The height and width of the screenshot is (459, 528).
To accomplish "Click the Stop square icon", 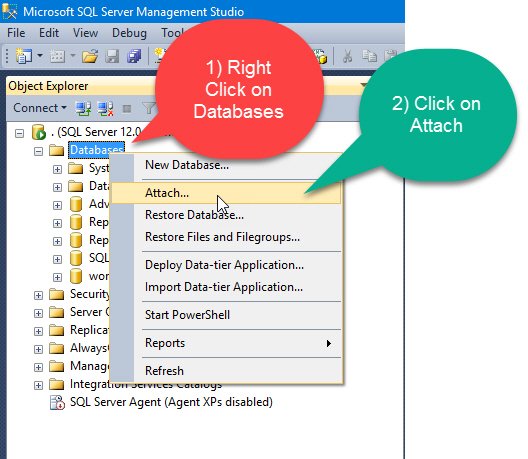I will point(127,108).
